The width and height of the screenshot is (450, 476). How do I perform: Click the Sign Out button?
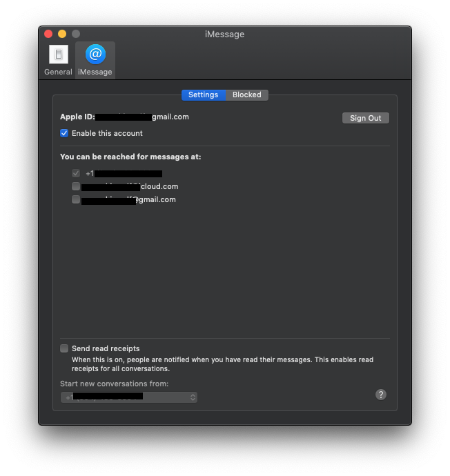[366, 118]
